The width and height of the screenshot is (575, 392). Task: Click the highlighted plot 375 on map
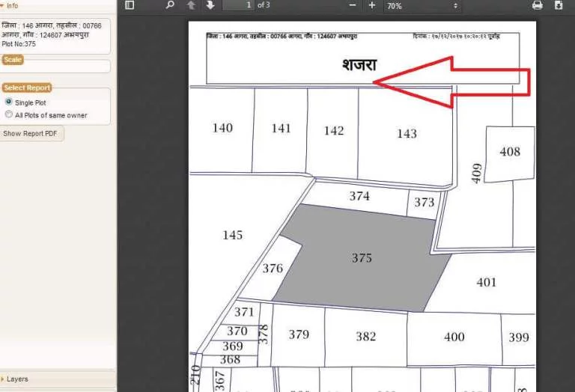[x=361, y=258]
